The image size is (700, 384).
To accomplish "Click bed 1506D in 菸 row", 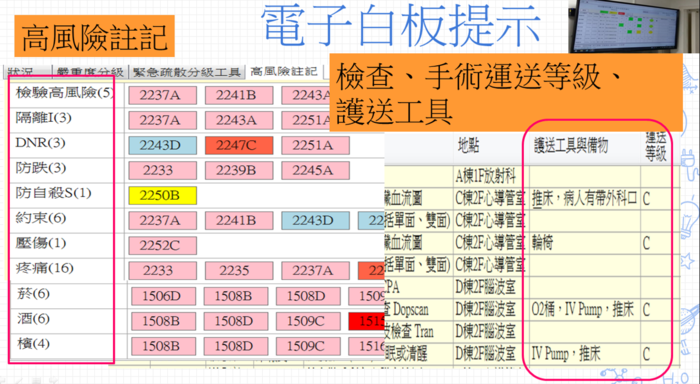I will point(163,296).
